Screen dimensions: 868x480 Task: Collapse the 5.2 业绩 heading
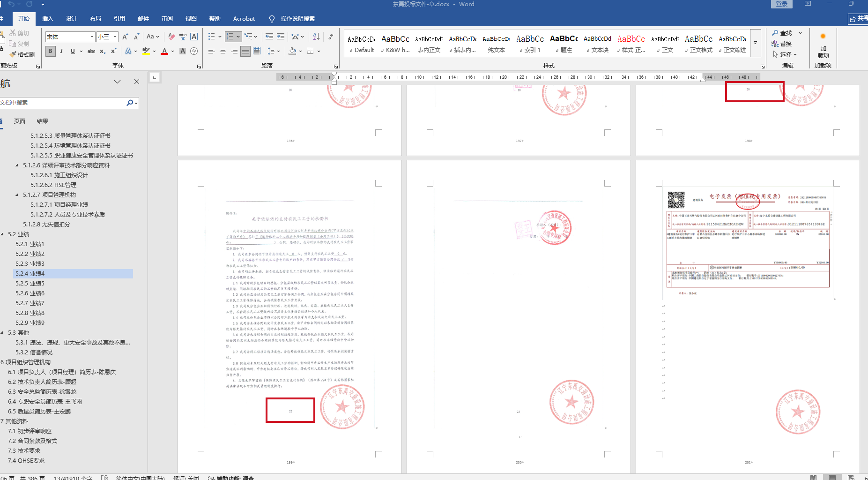point(2,234)
